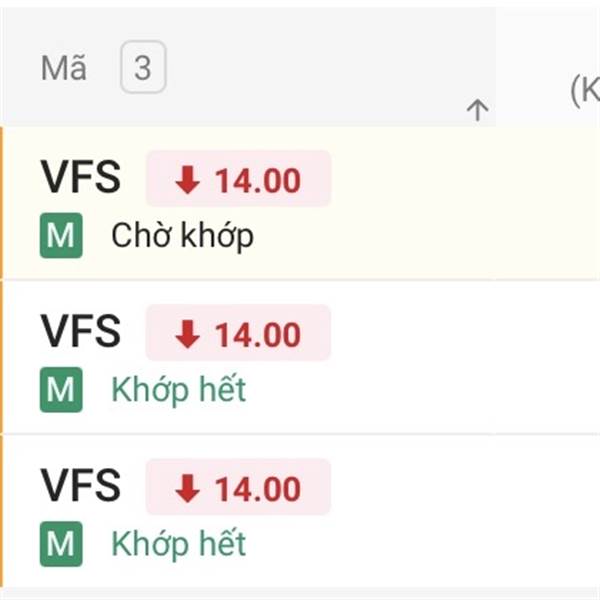Open the VFS ticker in the top row
This screenshot has width=600, height=600.
coord(80,179)
